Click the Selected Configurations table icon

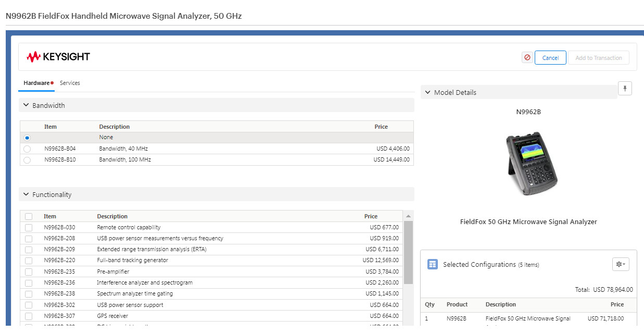pyautogui.click(x=432, y=264)
